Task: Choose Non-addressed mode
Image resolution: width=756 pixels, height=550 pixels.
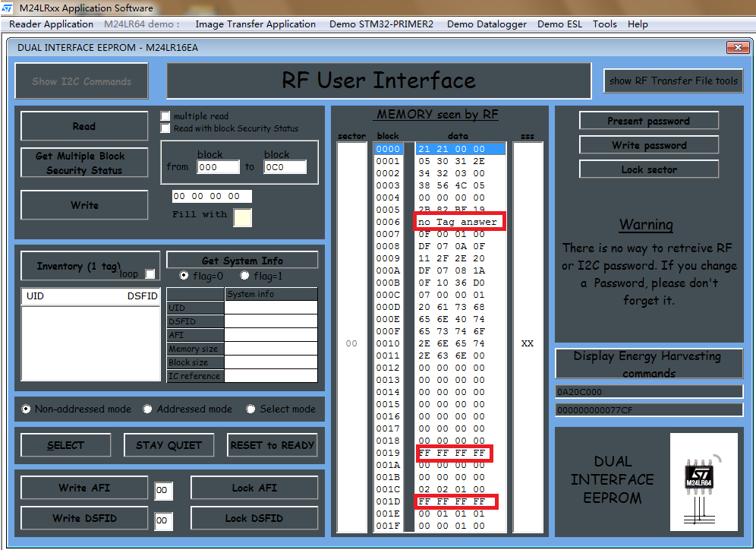Action: (26, 409)
